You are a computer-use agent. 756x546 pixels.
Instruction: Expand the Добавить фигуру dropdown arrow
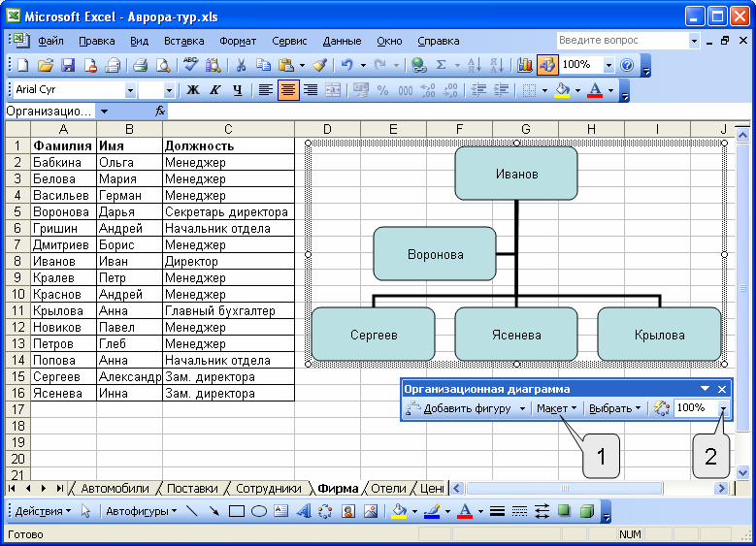pos(522,408)
